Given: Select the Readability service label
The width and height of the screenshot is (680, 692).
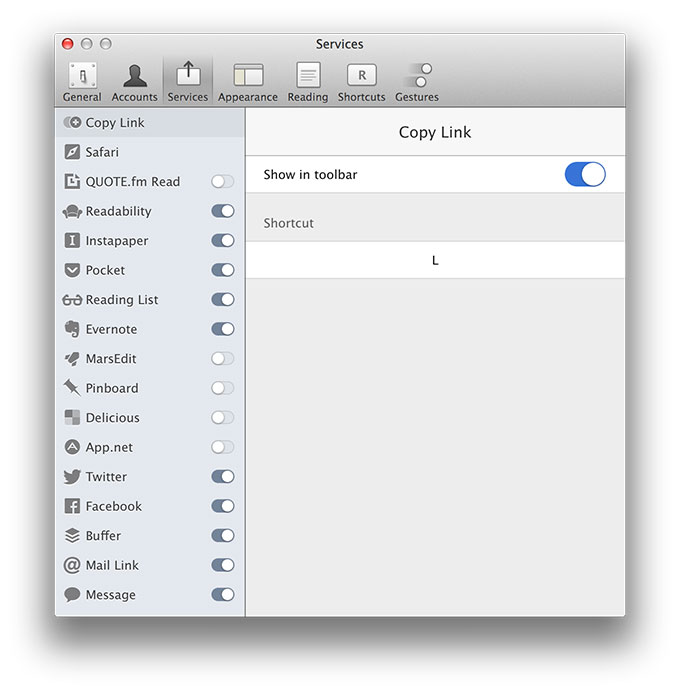Looking at the screenshot, I should 118,212.
